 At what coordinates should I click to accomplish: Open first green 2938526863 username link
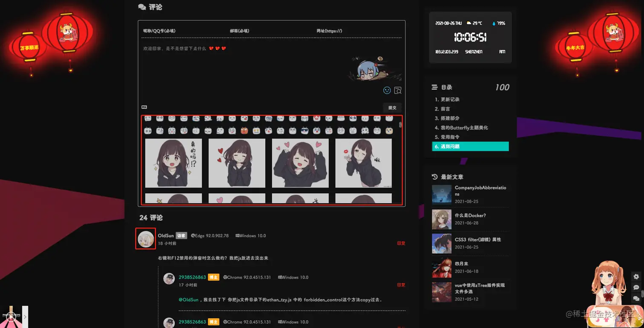point(192,277)
